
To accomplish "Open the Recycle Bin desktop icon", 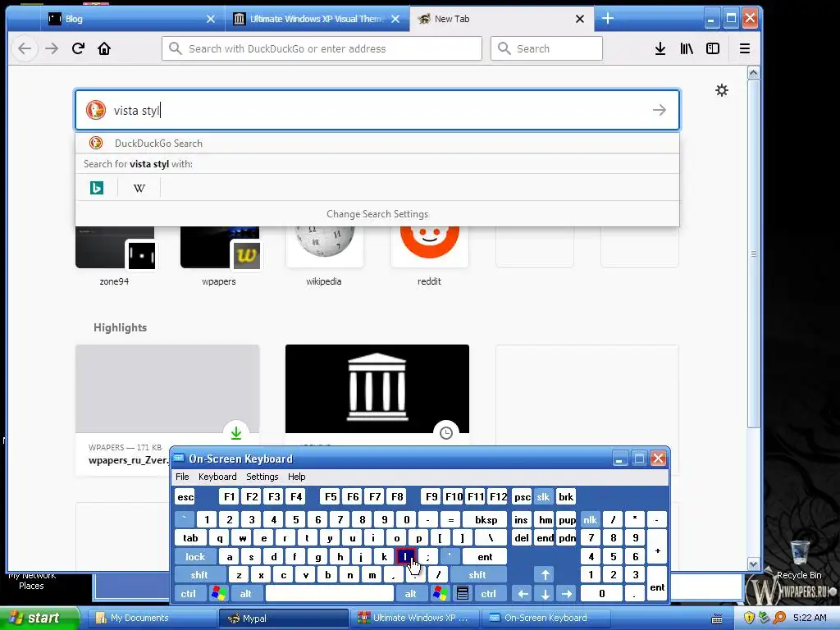I will 799,559.
